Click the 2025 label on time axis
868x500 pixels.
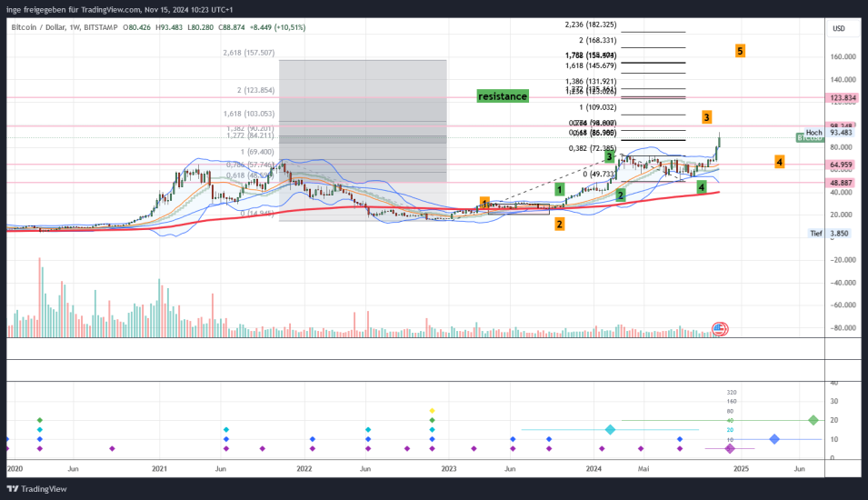coord(741,469)
